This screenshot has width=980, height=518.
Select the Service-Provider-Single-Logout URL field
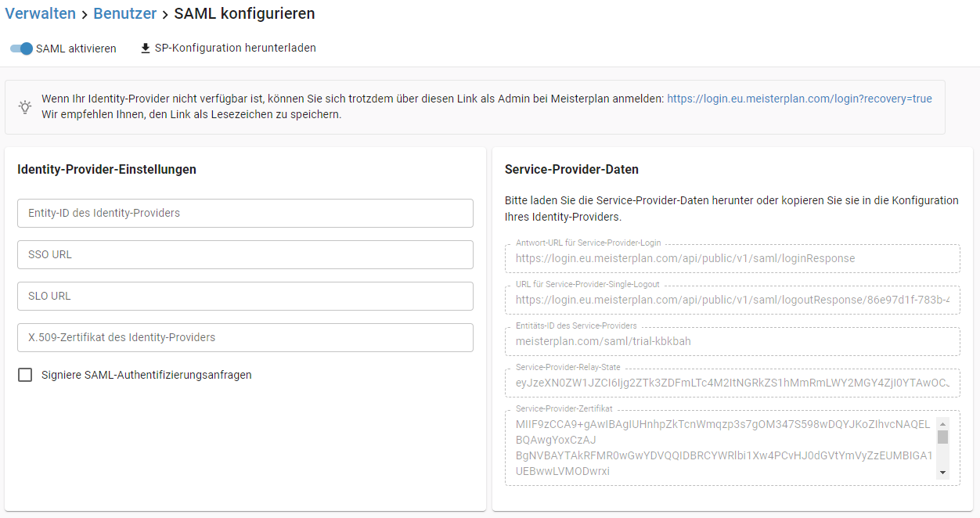point(733,300)
